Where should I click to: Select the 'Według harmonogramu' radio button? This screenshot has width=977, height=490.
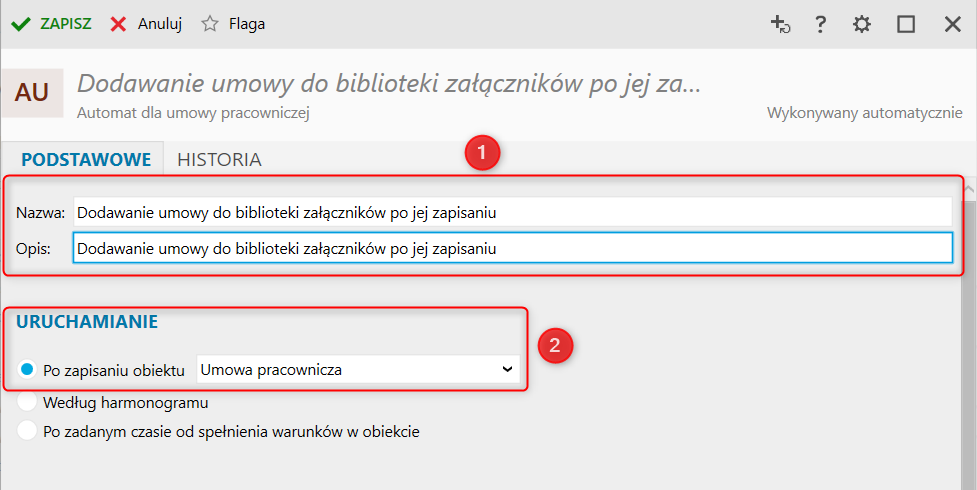(28, 402)
